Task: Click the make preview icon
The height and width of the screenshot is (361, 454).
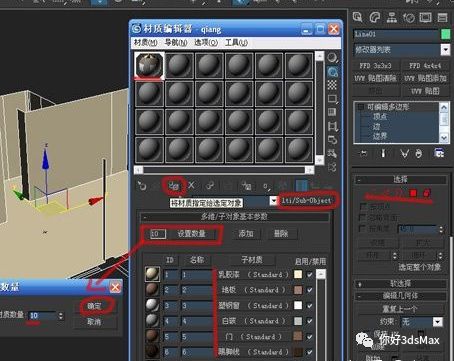Action: [x=332, y=126]
